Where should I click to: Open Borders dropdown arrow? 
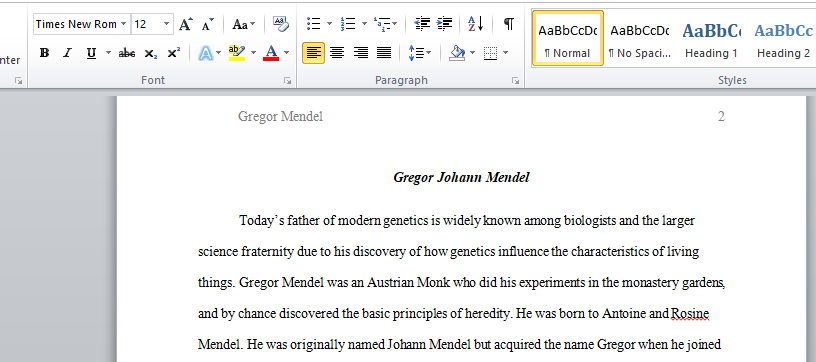(505, 53)
